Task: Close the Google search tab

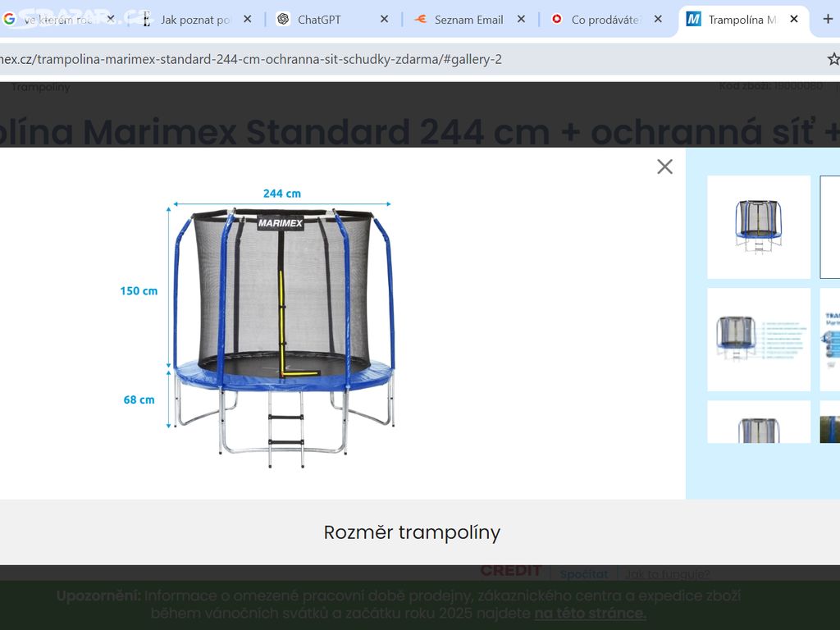Action: 111,20
